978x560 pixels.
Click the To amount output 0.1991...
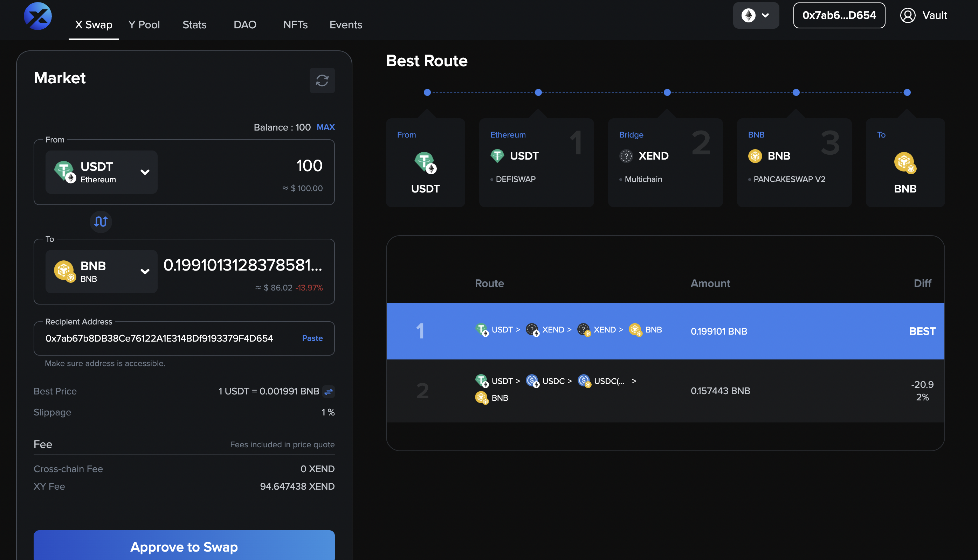pos(242,265)
